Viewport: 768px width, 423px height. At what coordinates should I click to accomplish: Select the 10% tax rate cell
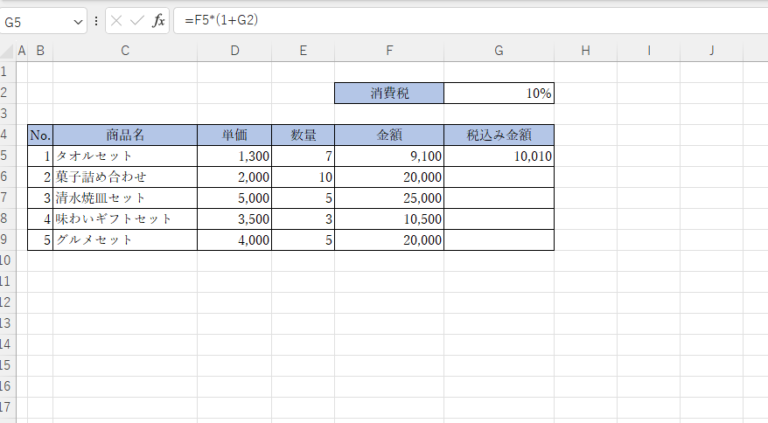499,93
